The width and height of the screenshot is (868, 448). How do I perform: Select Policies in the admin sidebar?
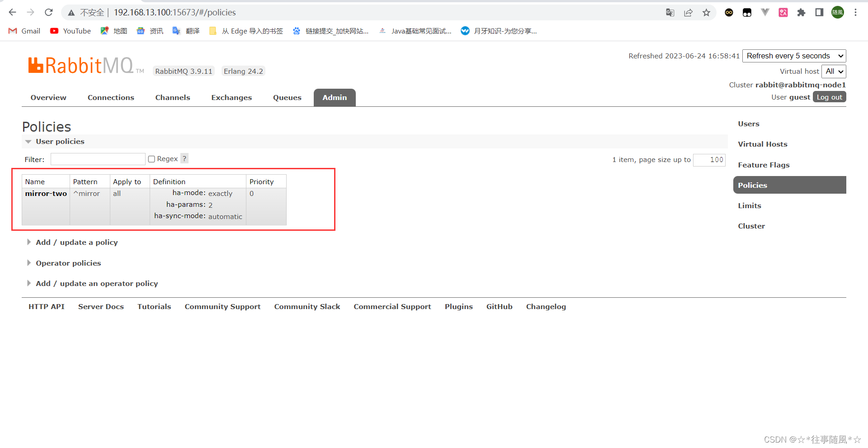(x=789, y=185)
